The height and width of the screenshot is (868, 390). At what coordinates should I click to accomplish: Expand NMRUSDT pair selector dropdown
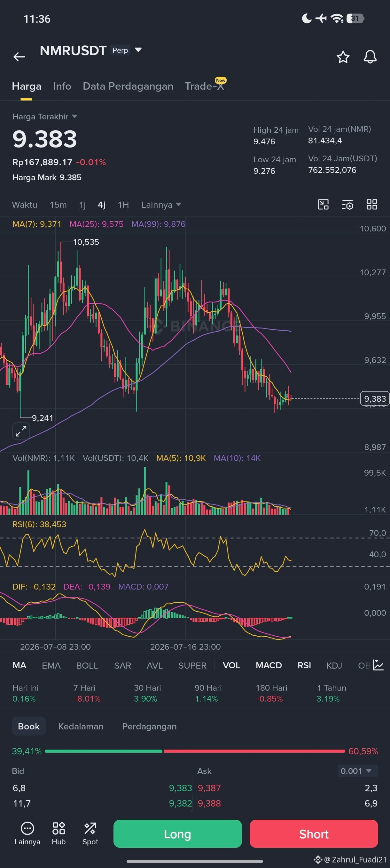click(x=138, y=50)
